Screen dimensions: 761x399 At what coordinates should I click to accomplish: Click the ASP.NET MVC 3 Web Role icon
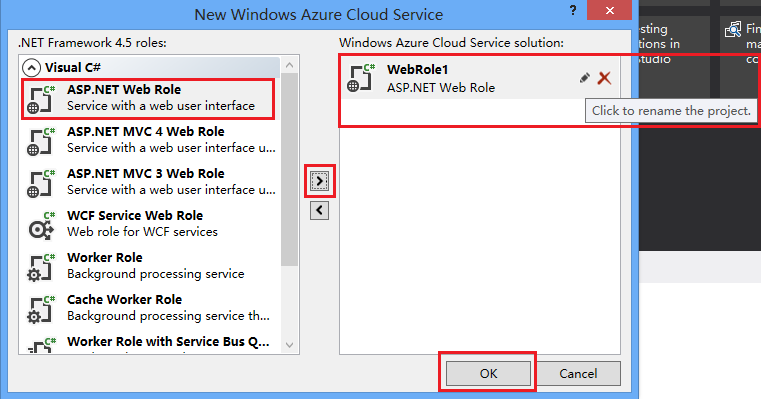pyautogui.click(x=41, y=183)
